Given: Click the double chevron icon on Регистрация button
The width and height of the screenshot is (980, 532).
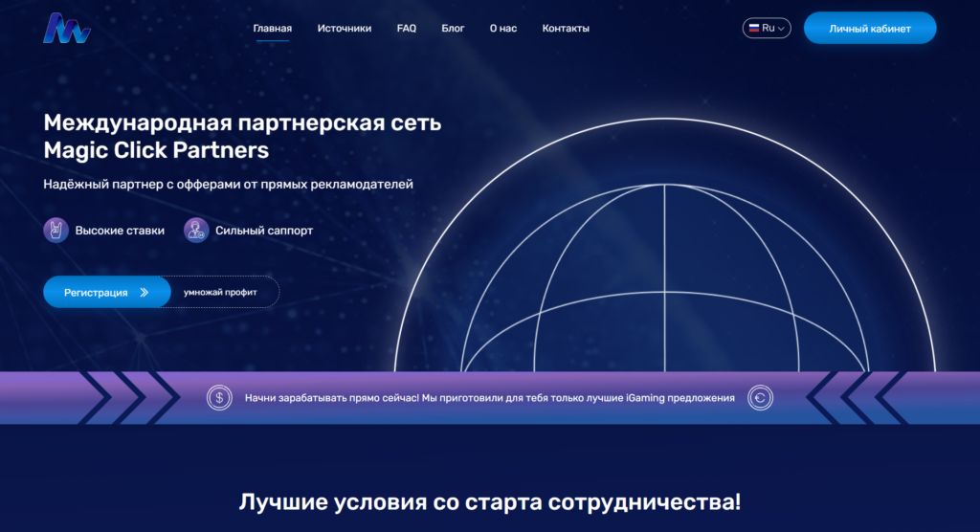Looking at the screenshot, I should coord(145,293).
